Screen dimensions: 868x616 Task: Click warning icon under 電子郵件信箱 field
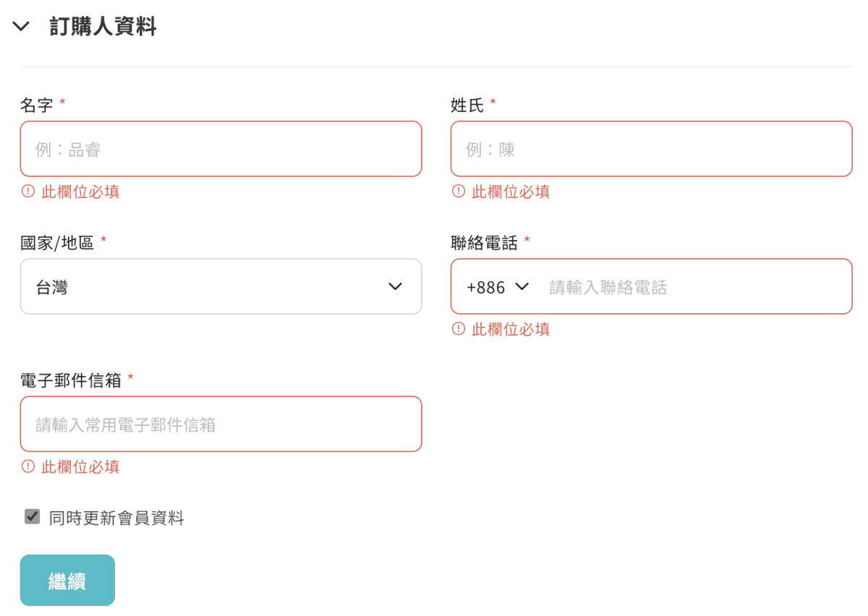[28, 466]
